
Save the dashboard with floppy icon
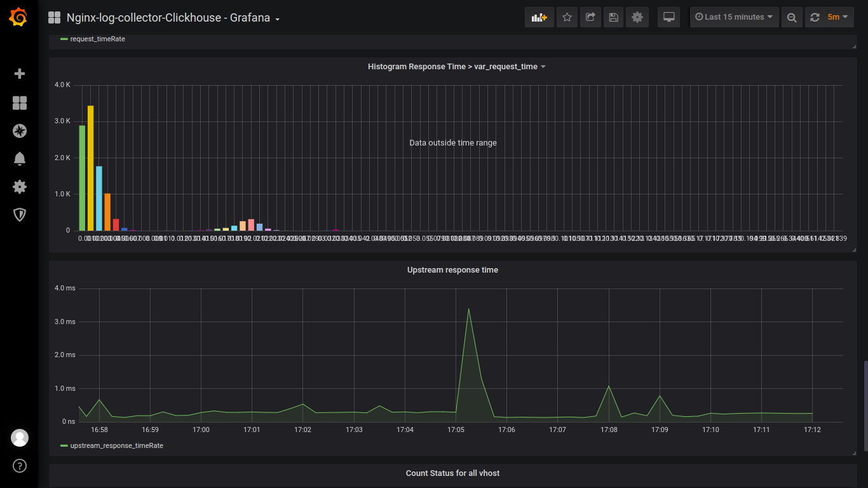(613, 17)
